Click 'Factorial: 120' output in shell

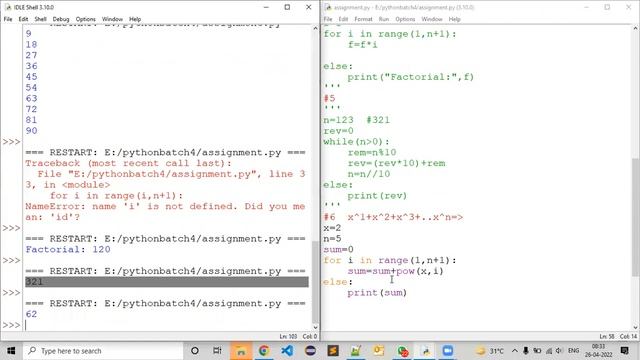tap(68, 249)
